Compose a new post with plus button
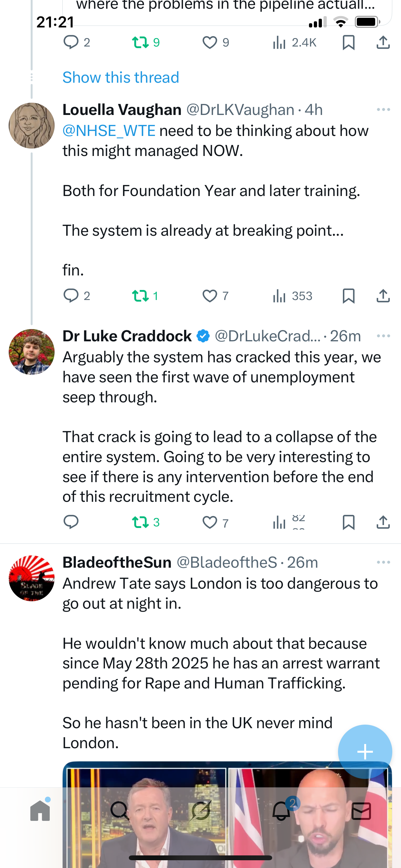The image size is (401, 868). click(365, 752)
